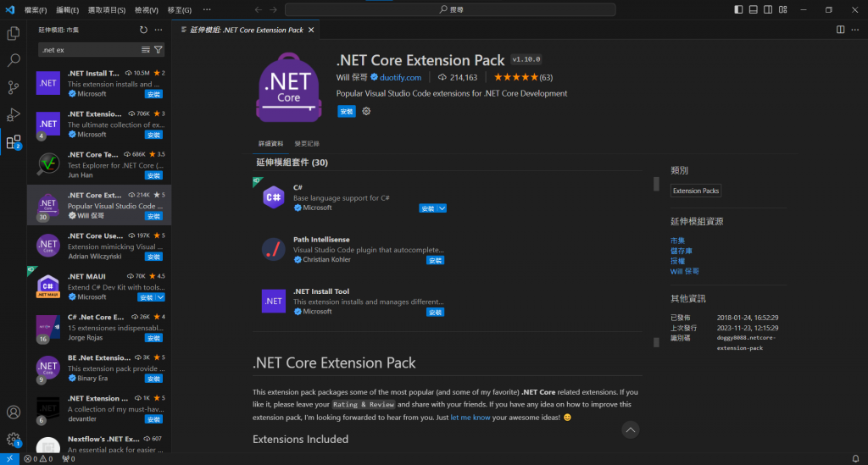Toggle the bottom panel layout button
This screenshot has width=868, height=465.
click(754, 9)
